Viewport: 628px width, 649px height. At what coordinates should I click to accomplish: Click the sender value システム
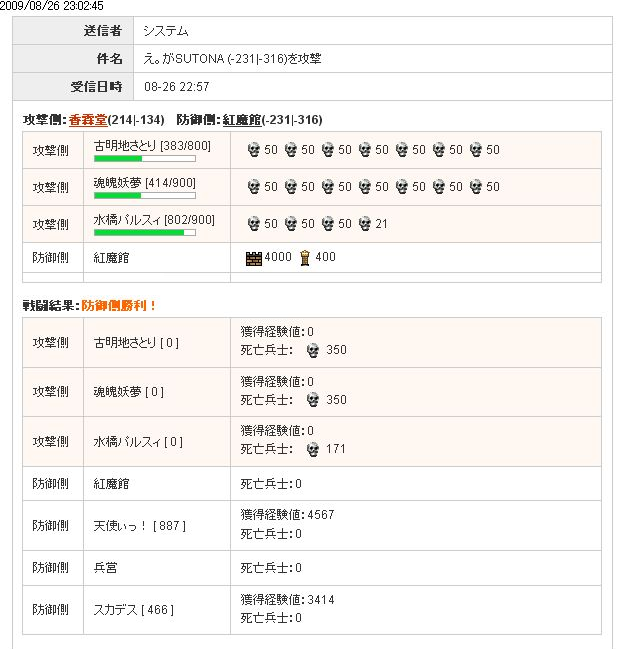point(166,31)
